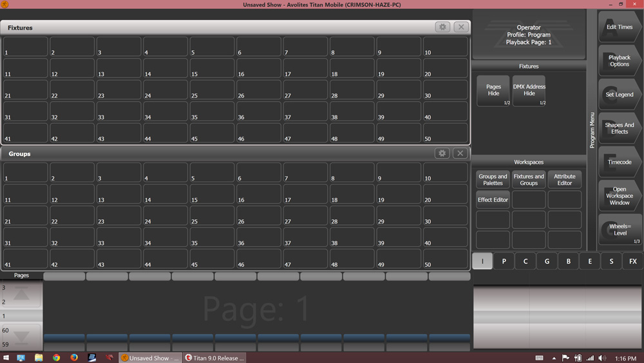
Task: Open the on-screen keyboard tray icon
Action: [539, 358]
